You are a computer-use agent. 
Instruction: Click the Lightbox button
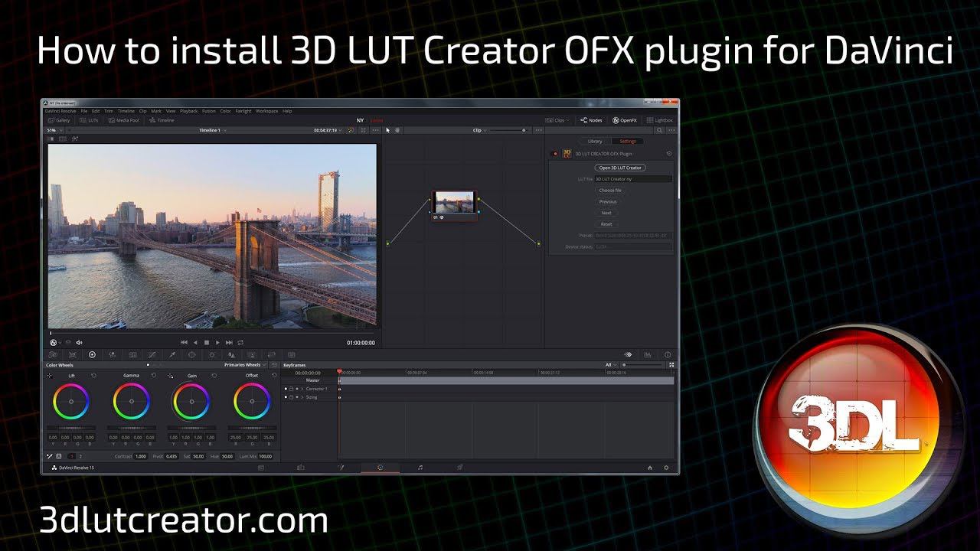point(660,120)
